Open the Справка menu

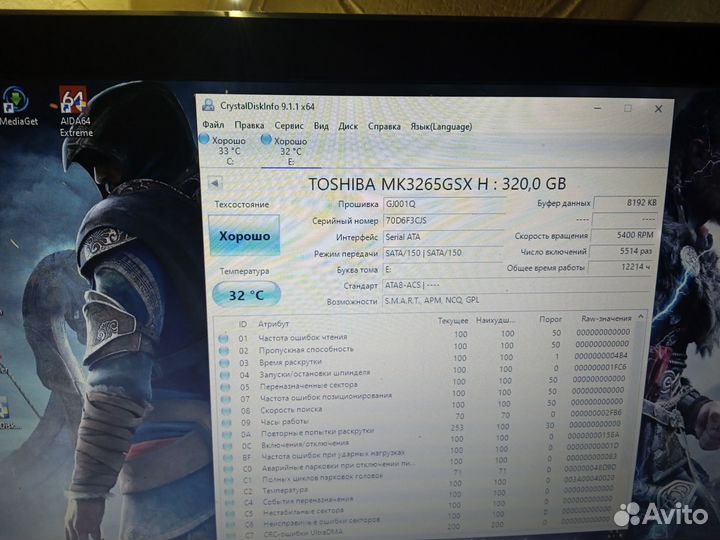(x=384, y=126)
